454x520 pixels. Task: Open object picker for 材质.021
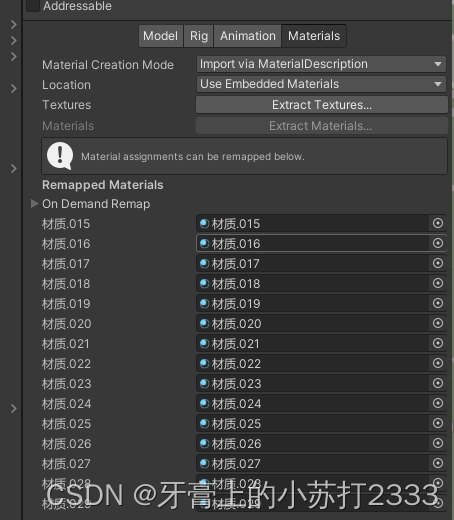pyautogui.click(x=438, y=343)
